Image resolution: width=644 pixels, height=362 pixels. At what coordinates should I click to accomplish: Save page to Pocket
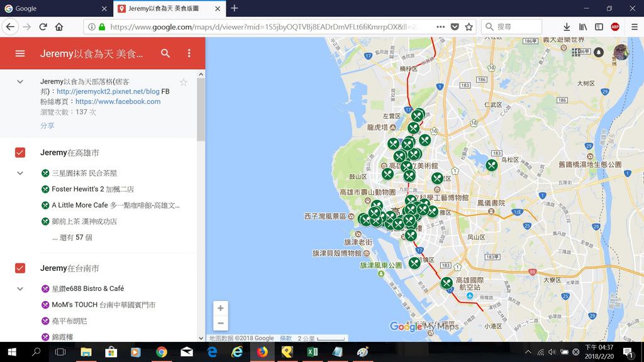(x=455, y=26)
